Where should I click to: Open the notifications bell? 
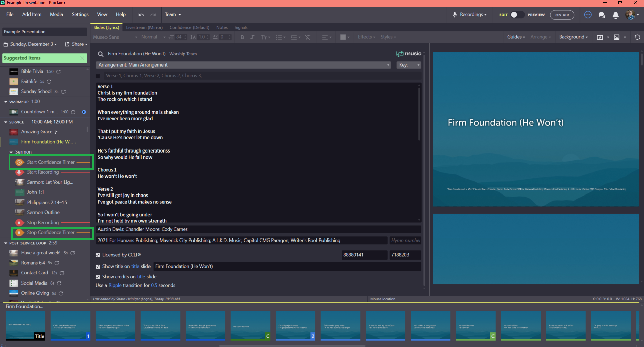click(x=615, y=15)
